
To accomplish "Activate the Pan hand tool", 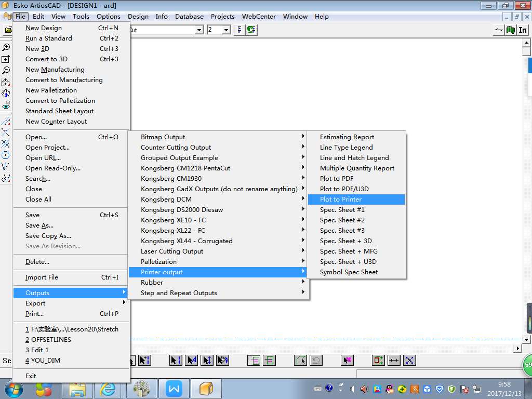I will (6, 94).
